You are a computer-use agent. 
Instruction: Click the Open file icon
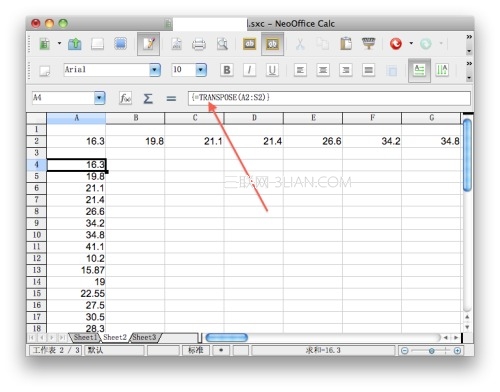(x=75, y=44)
